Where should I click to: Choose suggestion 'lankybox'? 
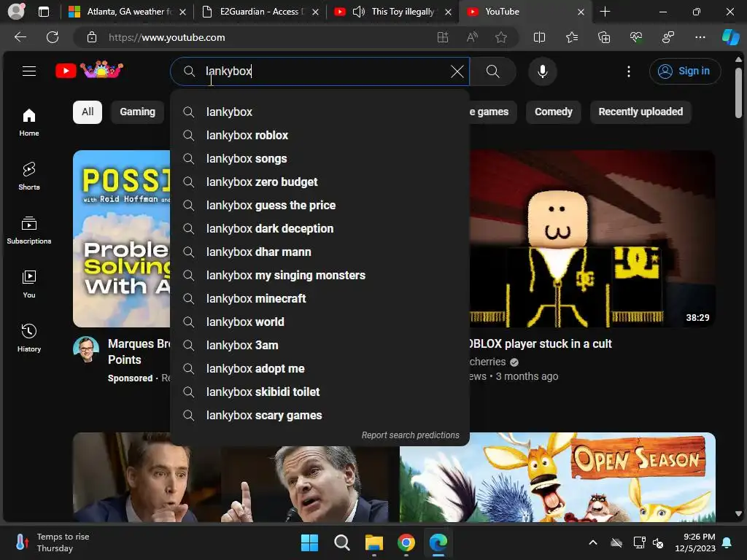click(320, 112)
